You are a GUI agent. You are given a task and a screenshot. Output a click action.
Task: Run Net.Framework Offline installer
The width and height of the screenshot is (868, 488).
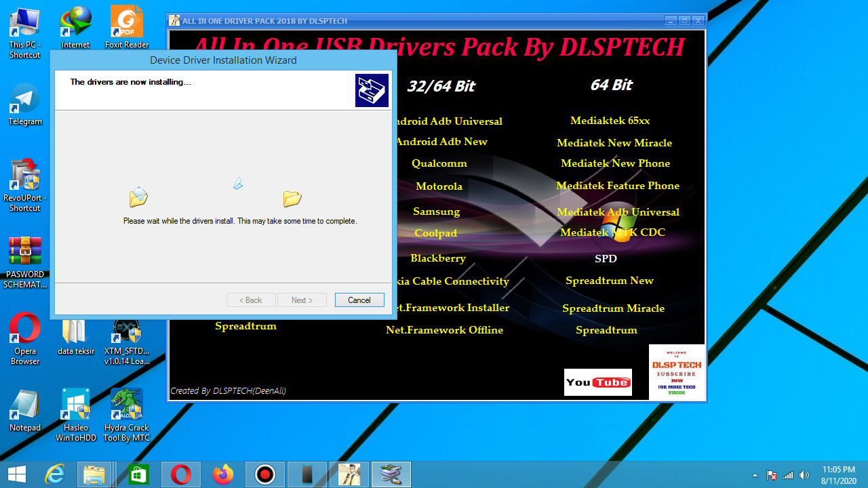[445, 330]
